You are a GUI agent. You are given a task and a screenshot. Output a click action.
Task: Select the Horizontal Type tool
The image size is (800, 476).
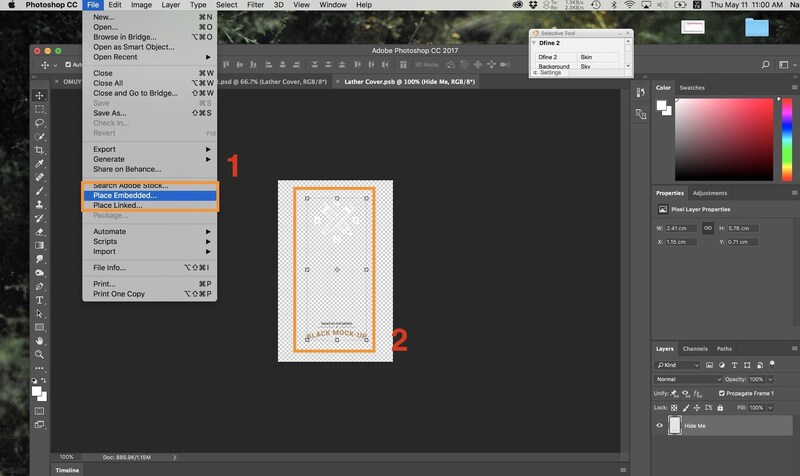(39, 300)
